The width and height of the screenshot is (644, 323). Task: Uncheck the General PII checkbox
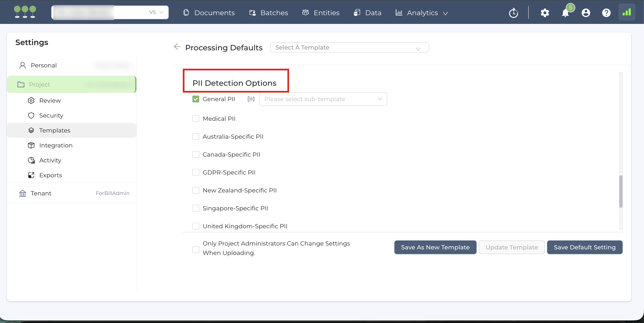(x=196, y=99)
